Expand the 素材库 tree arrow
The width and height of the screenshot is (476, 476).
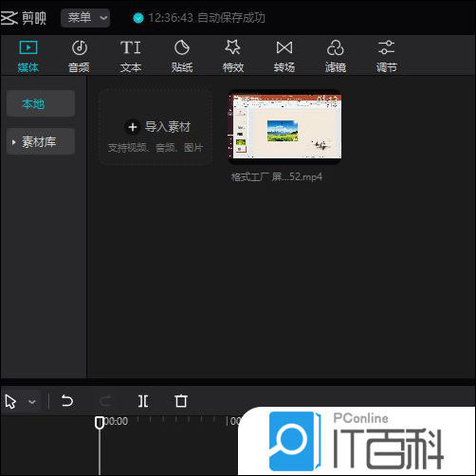click(13, 142)
